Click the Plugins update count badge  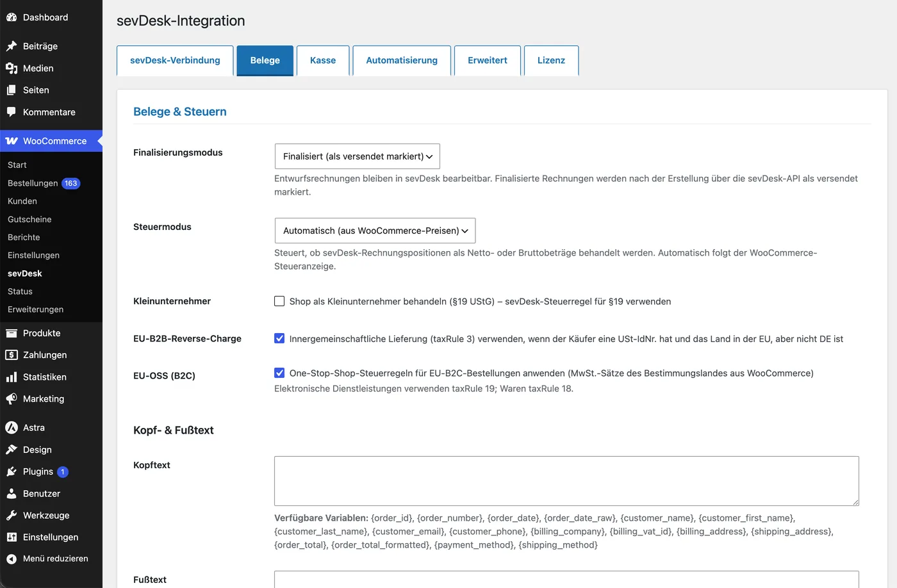(x=63, y=472)
